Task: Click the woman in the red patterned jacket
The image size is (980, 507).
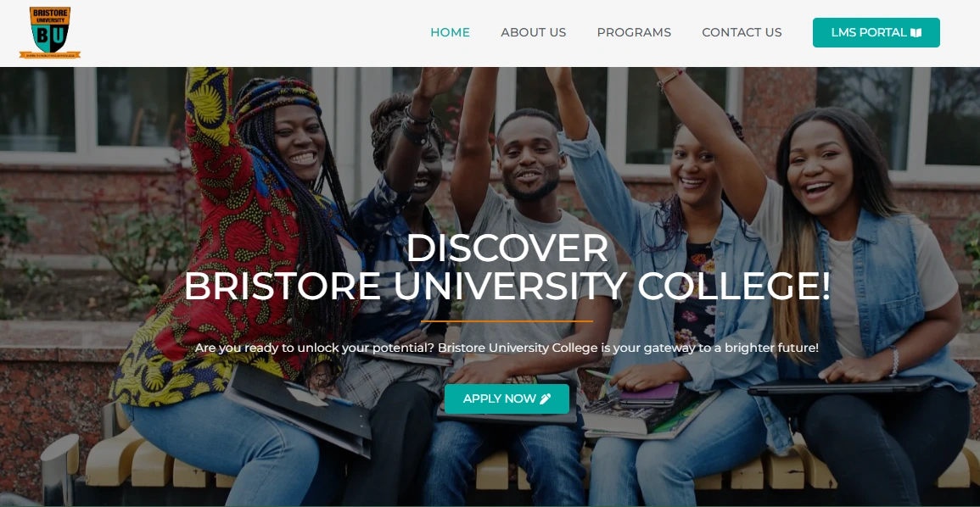Action: point(250,262)
